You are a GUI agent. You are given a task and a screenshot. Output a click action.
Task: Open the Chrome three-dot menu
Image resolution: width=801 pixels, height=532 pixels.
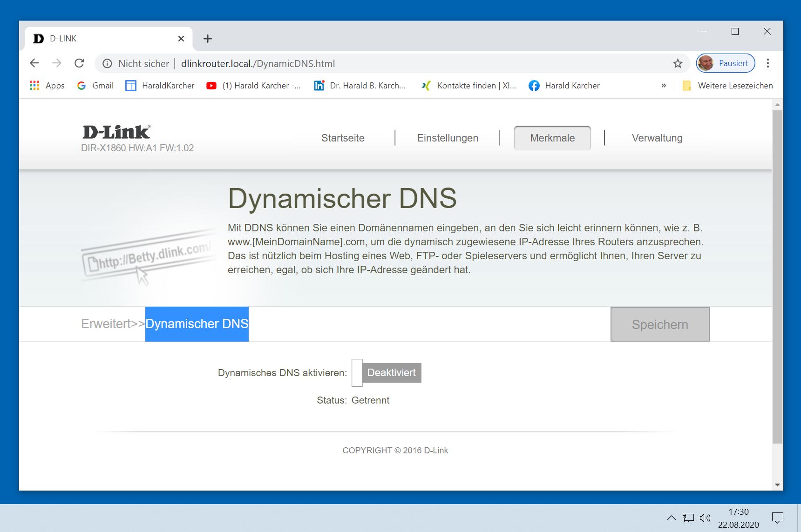(x=767, y=63)
